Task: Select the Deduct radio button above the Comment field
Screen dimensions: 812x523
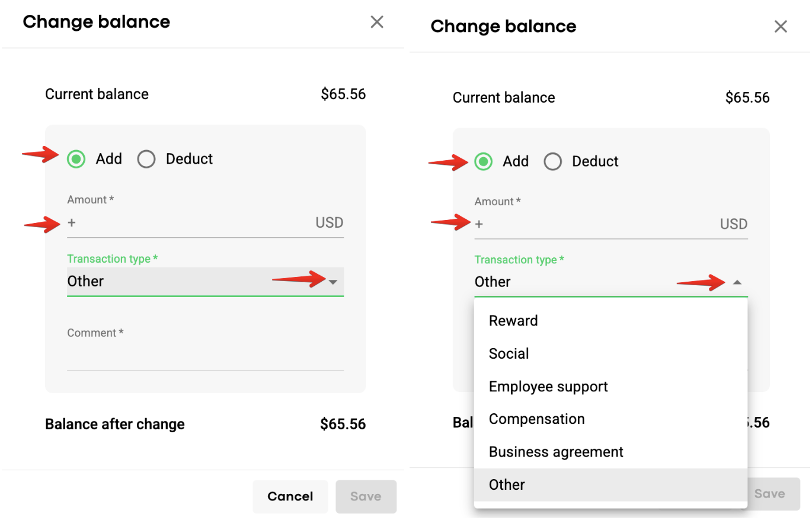Action: 146,159
